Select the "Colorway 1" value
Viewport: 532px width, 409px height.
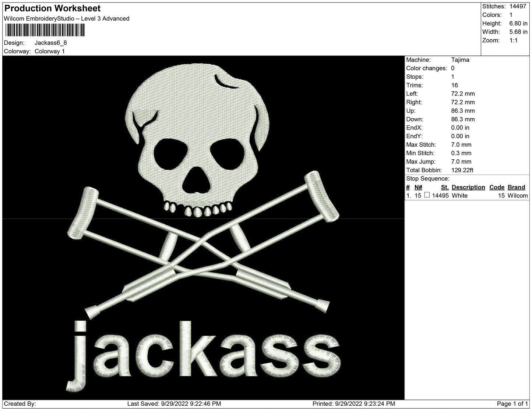click(50, 51)
